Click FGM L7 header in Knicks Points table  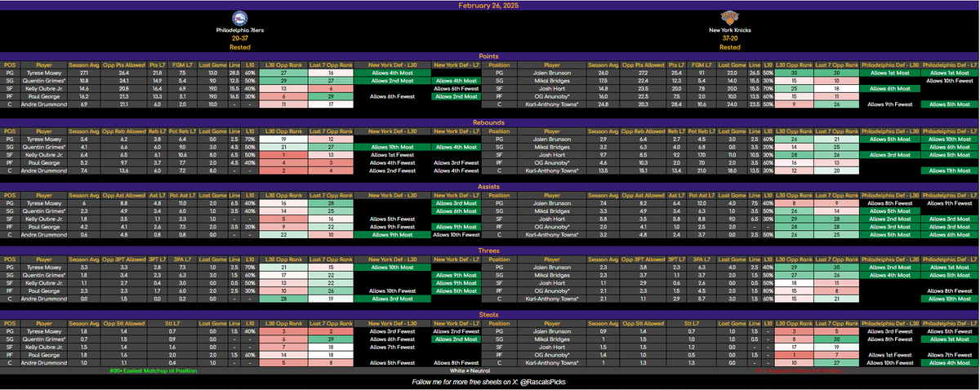(700, 64)
